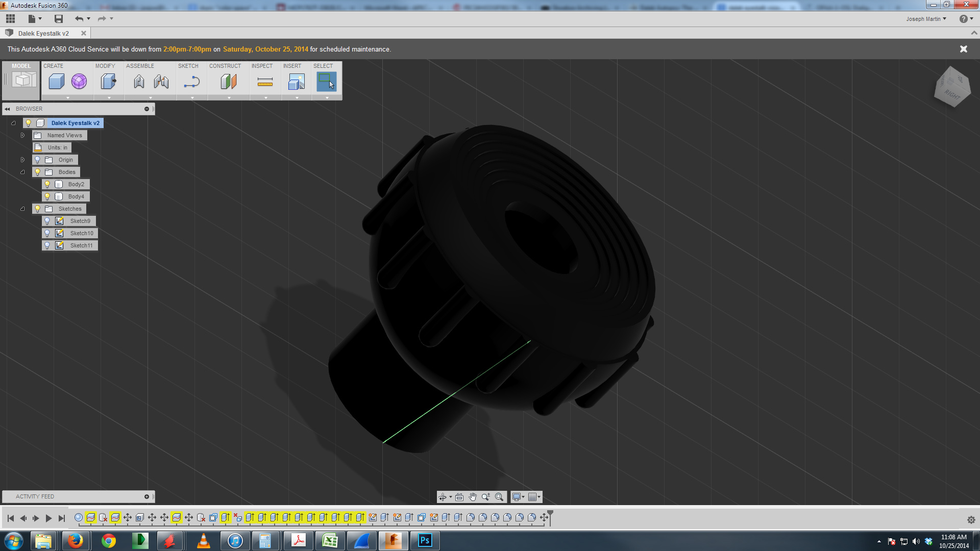The width and height of the screenshot is (980, 551).
Task: Click the Help question mark icon
Action: 963,19
